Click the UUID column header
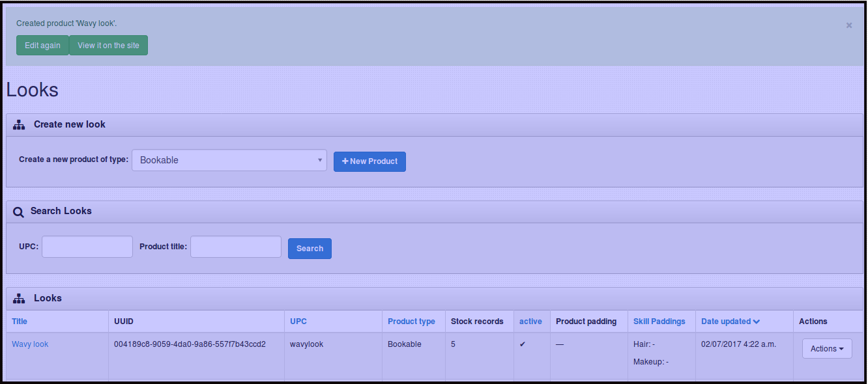This screenshot has height=384, width=868. coord(124,322)
